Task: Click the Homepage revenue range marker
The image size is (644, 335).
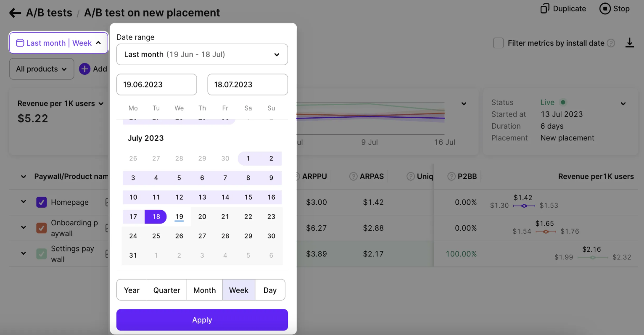Action: pos(524,206)
